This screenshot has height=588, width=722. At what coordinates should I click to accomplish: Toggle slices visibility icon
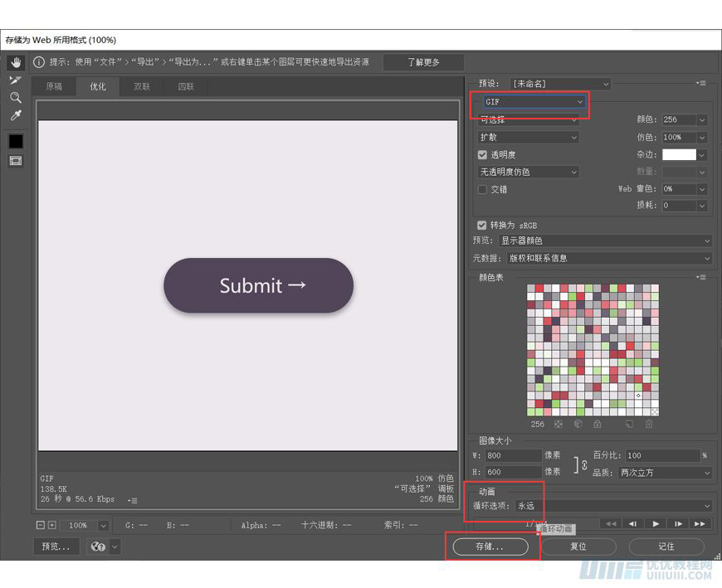[15, 160]
